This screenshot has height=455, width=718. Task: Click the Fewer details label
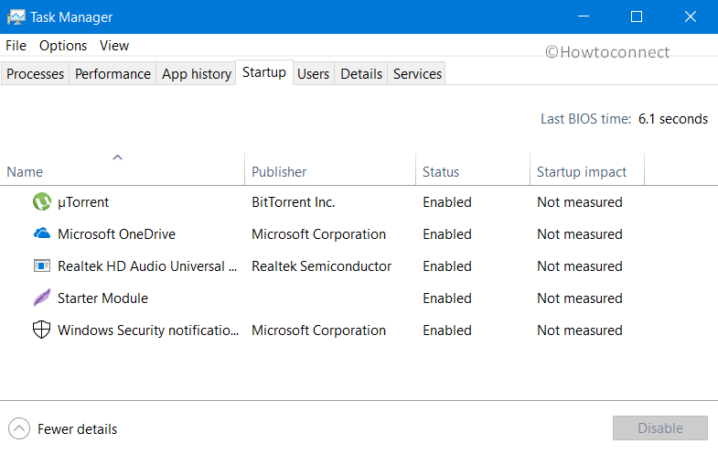(x=77, y=429)
